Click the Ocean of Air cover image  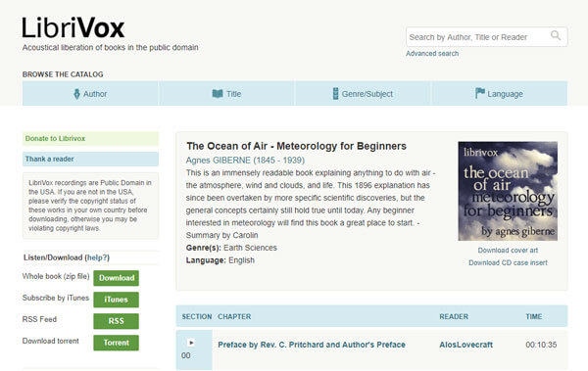click(508, 191)
